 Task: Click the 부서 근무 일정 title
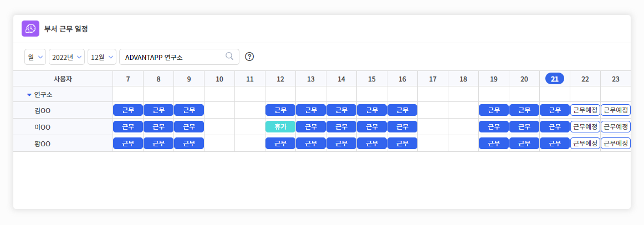tap(66, 29)
